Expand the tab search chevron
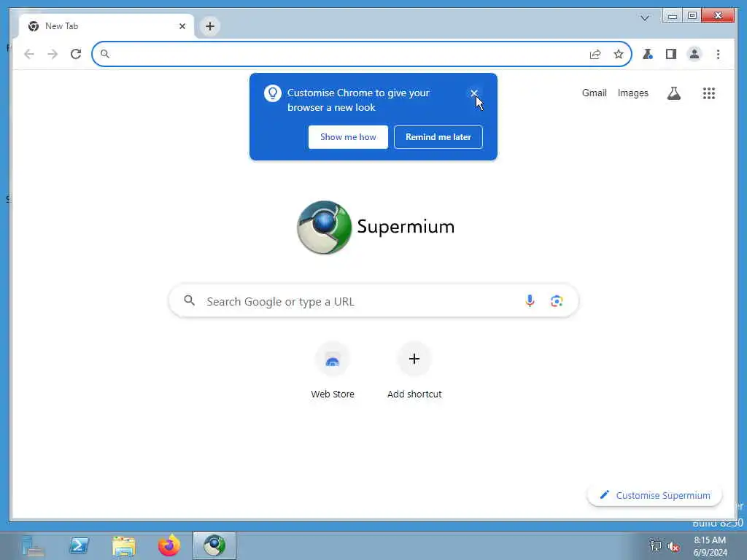 (x=645, y=18)
